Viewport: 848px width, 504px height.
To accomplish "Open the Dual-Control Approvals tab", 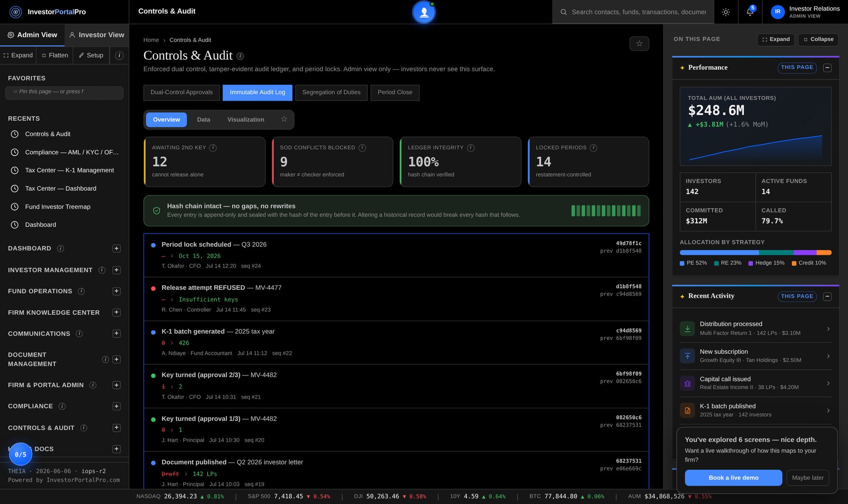I will 182,92.
